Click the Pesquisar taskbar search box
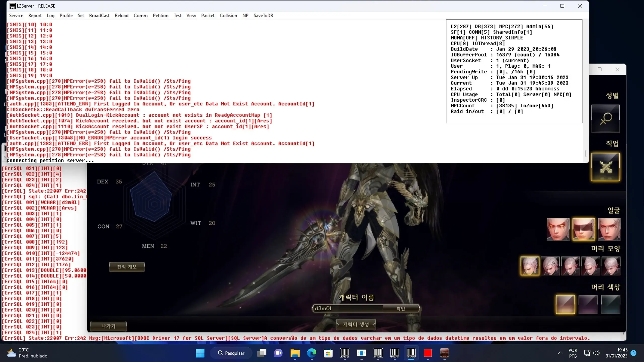The image size is (644, 362). click(x=231, y=353)
